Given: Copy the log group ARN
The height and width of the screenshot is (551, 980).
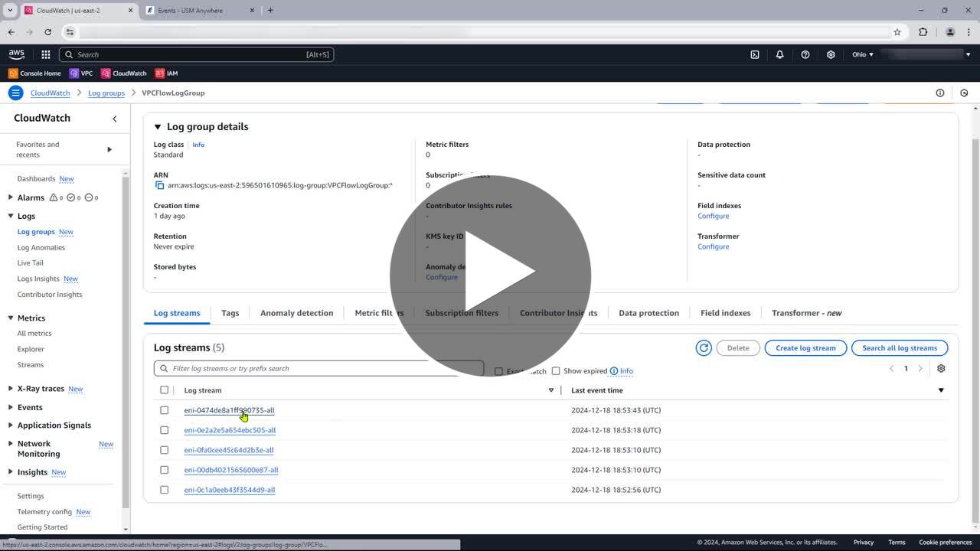Looking at the screenshot, I should [x=159, y=185].
